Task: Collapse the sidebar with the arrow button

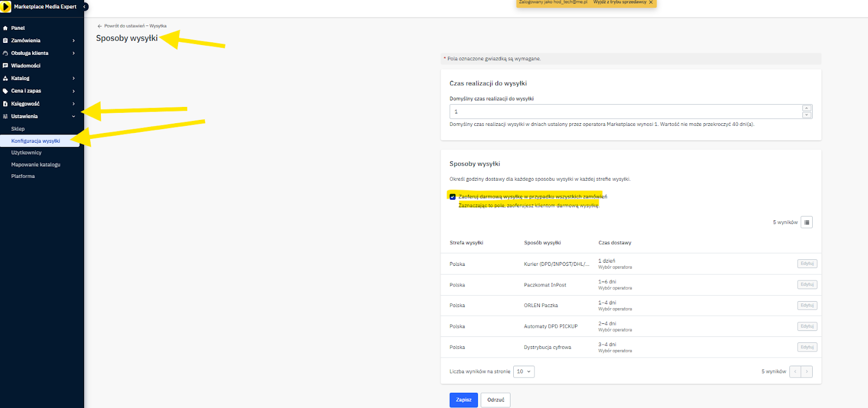Action: click(x=85, y=7)
